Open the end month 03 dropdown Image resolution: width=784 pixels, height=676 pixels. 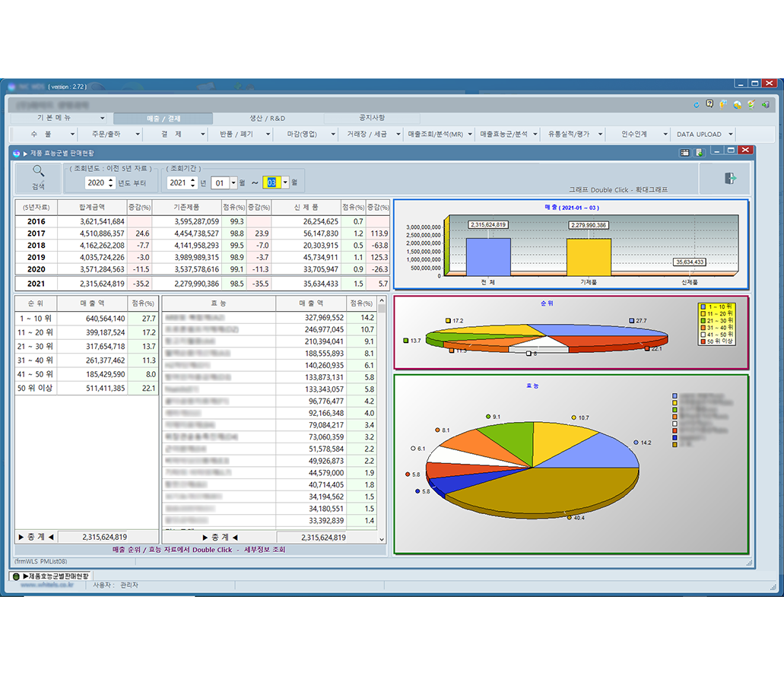(285, 182)
